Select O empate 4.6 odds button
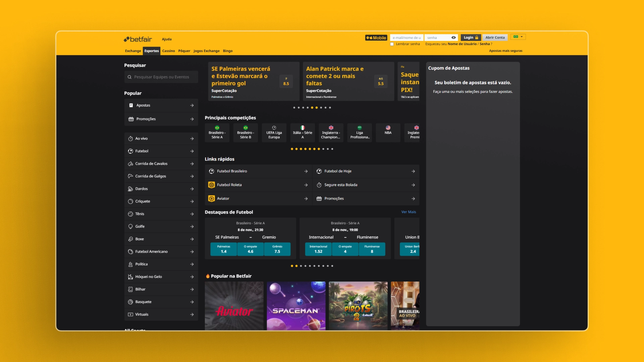This screenshot has width=644, height=362. click(x=251, y=249)
